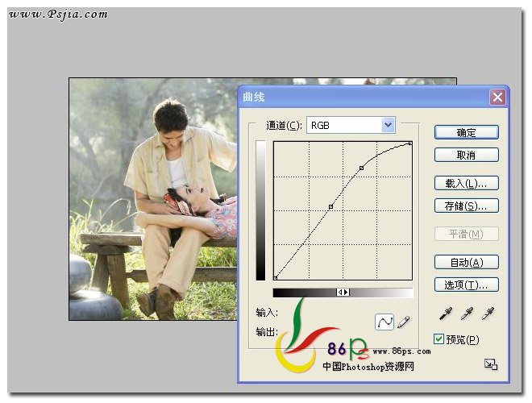532x403 pixels.
Task: Pick the gray point eyedropper
Action: coord(467,314)
